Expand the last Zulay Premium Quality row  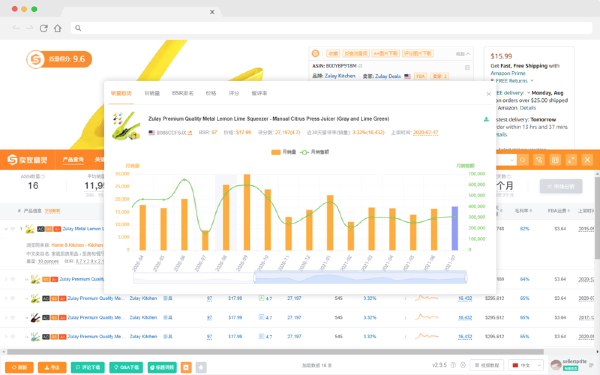(x=6, y=337)
